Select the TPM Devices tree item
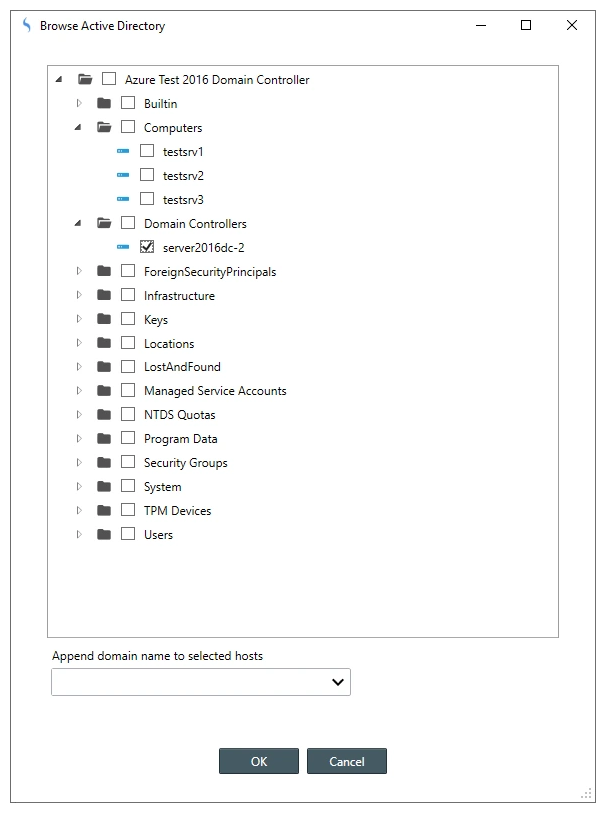Image resolution: width=606 pixels, height=813 pixels. (x=177, y=511)
